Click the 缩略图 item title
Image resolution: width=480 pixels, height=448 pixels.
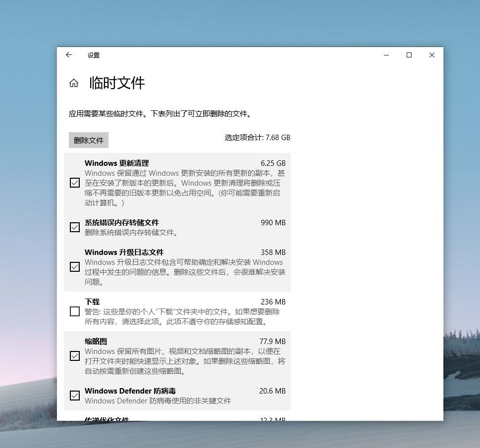[x=96, y=341]
